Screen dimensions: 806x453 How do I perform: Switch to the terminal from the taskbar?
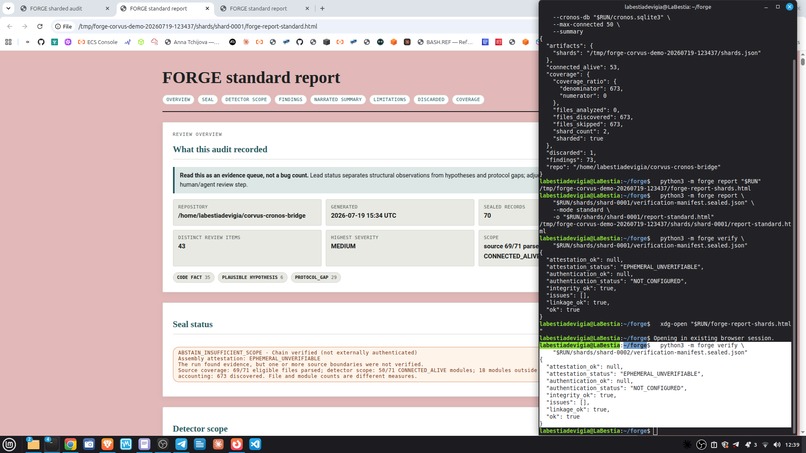pos(51,444)
